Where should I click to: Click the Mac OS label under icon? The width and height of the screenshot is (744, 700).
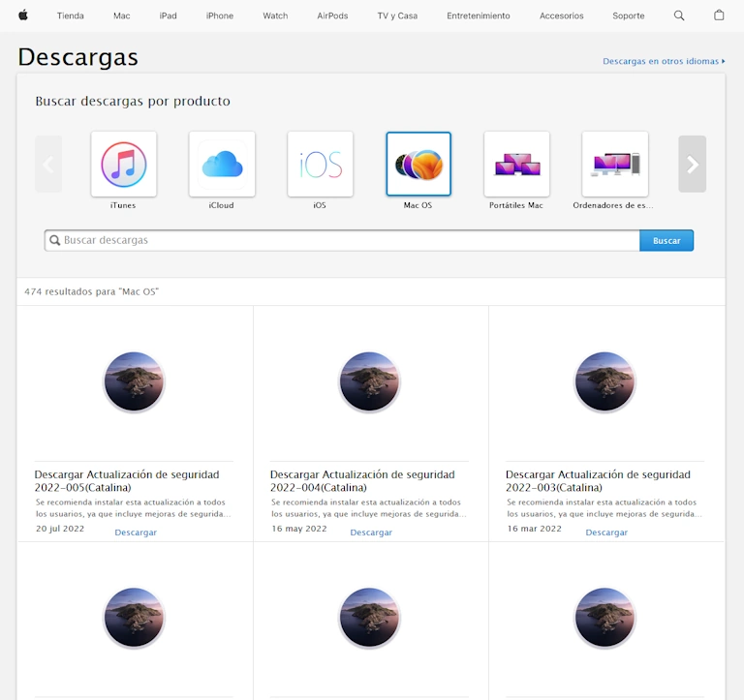(418, 205)
